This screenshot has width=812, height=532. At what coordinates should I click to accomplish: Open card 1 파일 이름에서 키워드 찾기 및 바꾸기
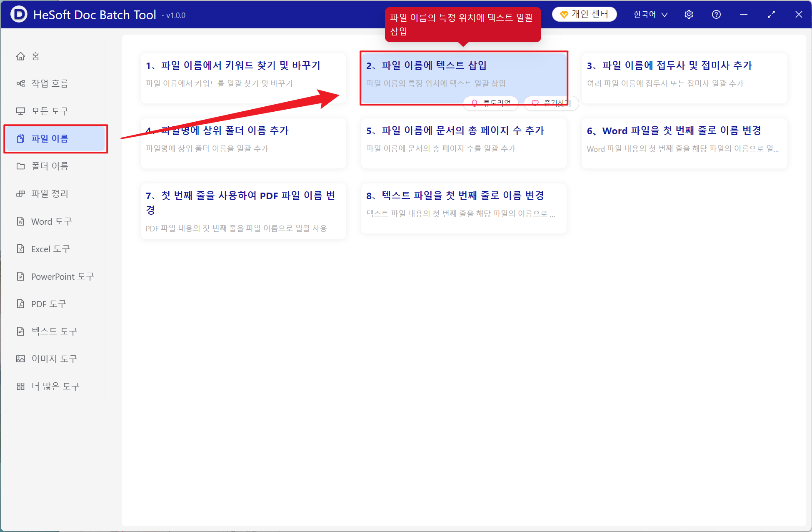point(243,78)
